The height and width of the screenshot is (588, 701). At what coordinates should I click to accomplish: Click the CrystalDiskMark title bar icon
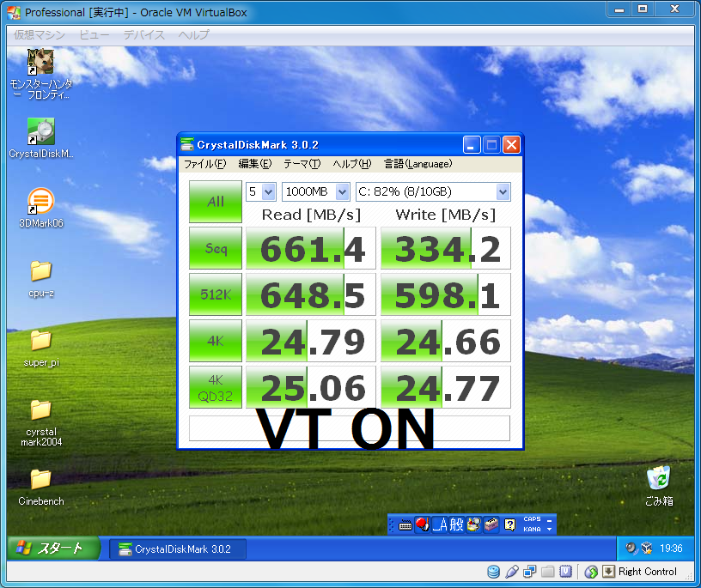tap(187, 145)
